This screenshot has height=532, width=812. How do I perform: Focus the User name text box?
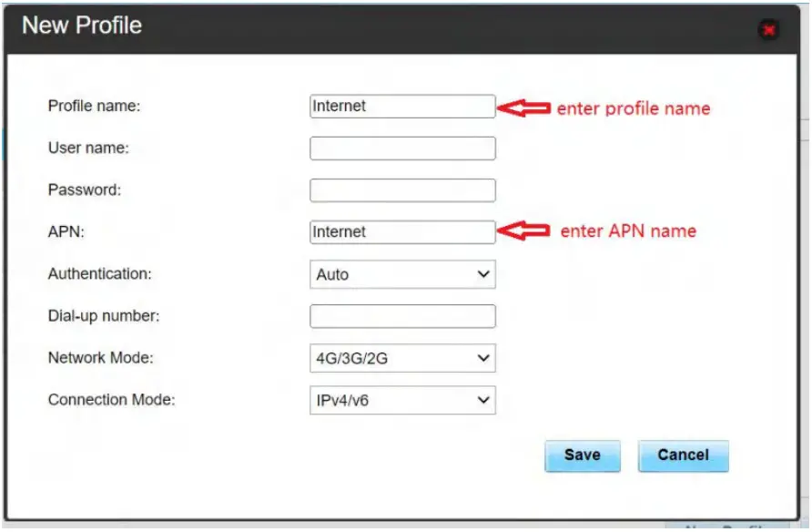tap(402, 148)
